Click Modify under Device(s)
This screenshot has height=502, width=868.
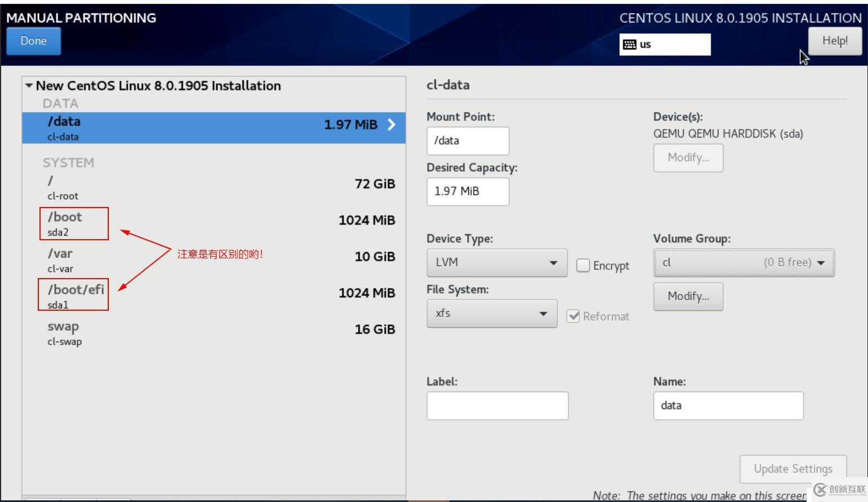coord(688,158)
